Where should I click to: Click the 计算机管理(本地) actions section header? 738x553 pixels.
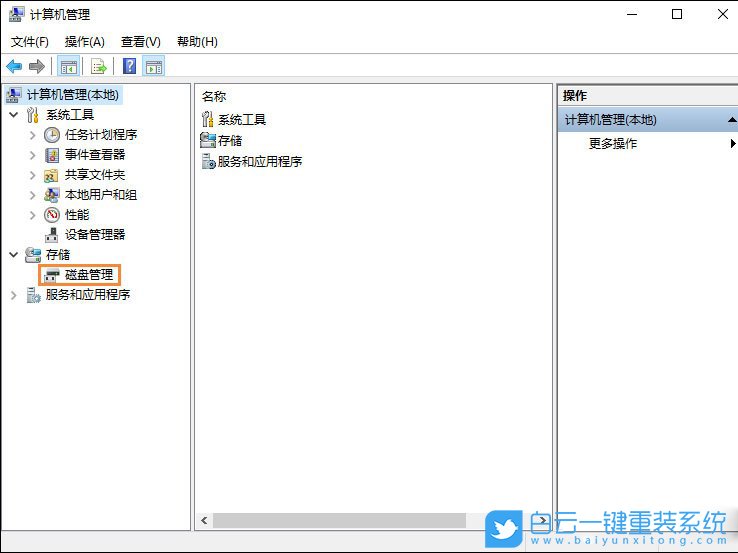point(648,120)
